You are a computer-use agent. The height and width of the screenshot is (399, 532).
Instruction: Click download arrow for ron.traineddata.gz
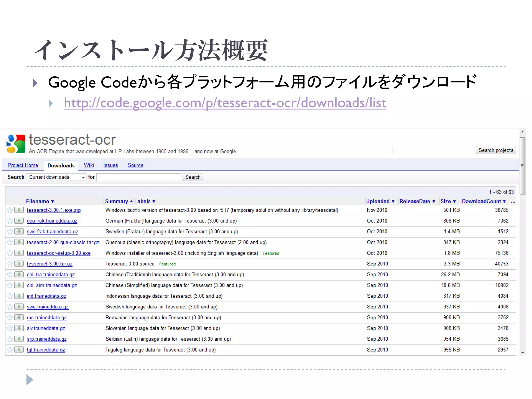tap(19, 317)
